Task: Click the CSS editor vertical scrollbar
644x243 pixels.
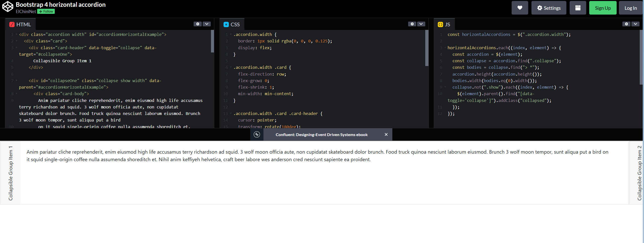Action: [426, 48]
